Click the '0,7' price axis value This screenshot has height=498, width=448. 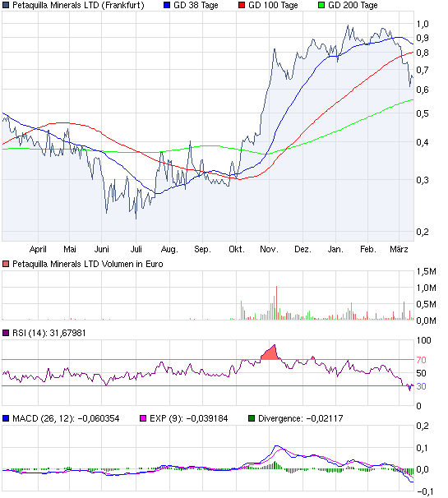[x=423, y=70]
